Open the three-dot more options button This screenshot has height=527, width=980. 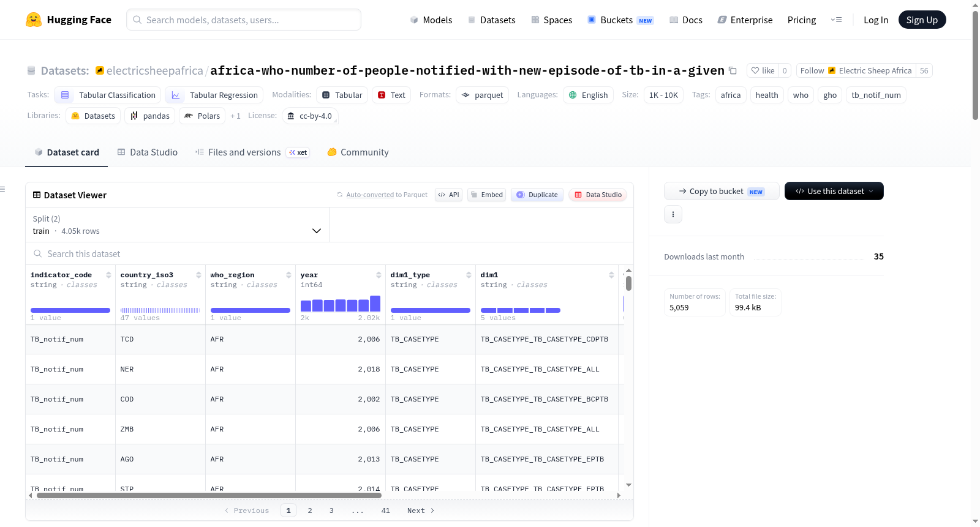click(x=673, y=214)
